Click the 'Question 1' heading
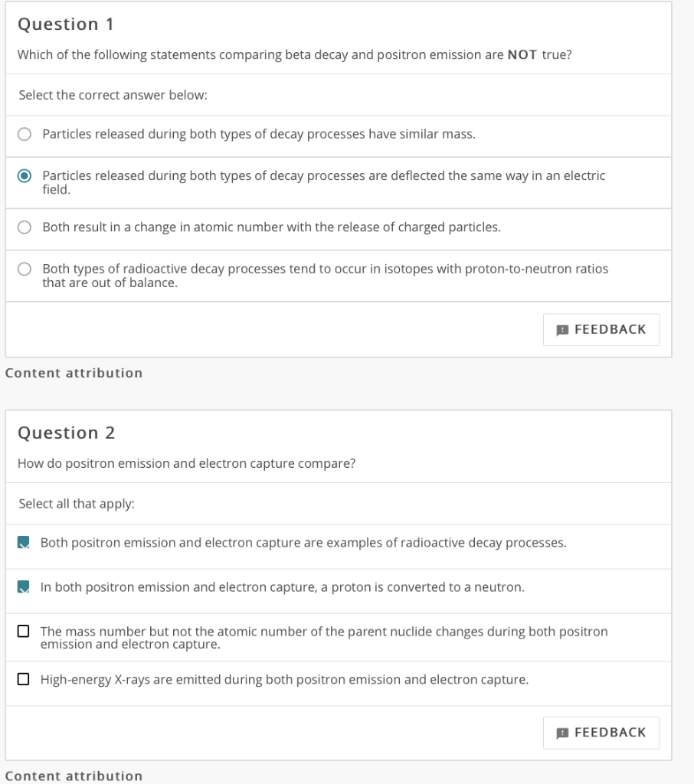Screen dimensions: 694x784 (x=66, y=24)
